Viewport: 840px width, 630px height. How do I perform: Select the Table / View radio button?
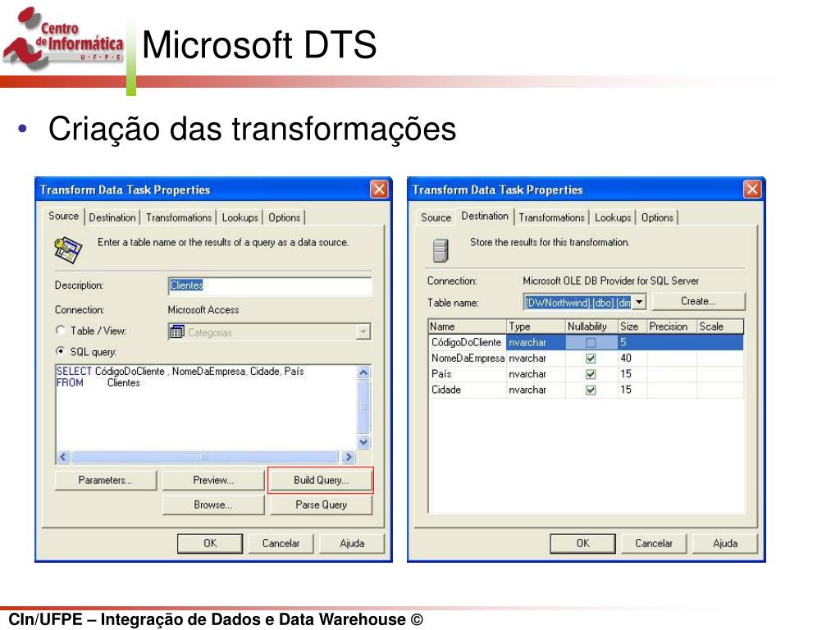point(59,330)
